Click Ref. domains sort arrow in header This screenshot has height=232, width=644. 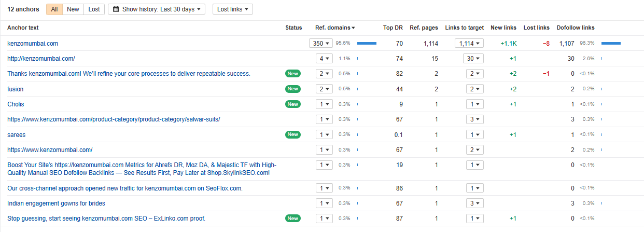point(354,28)
